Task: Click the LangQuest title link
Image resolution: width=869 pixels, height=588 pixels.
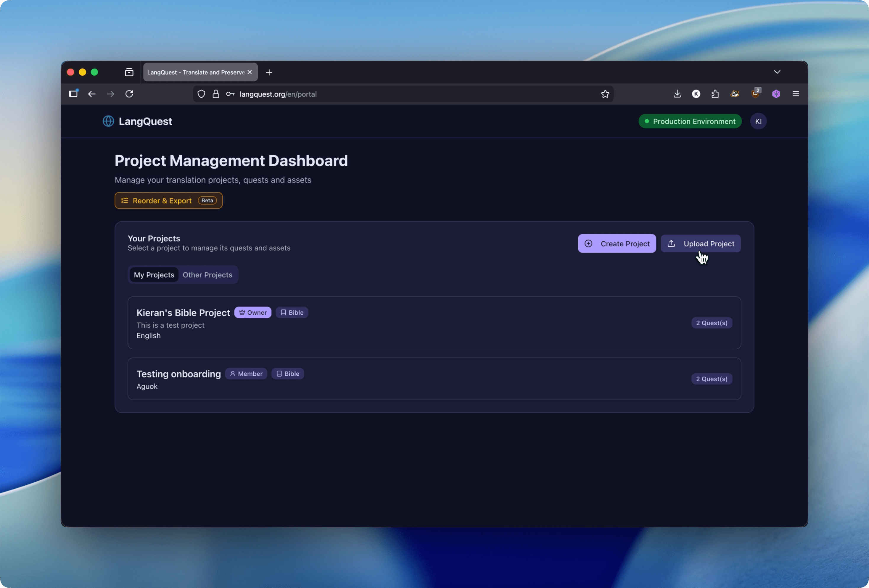Action: [x=145, y=121]
